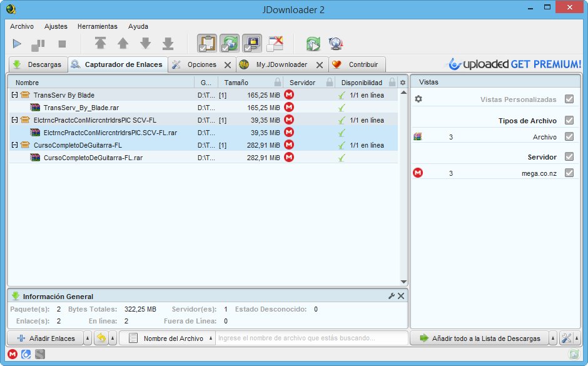Image resolution: width=588 pixels, height=366 pixels.
Task: Toggle clipboard monitoring icon
Action: pyautogui.click(x=207, y=44)
